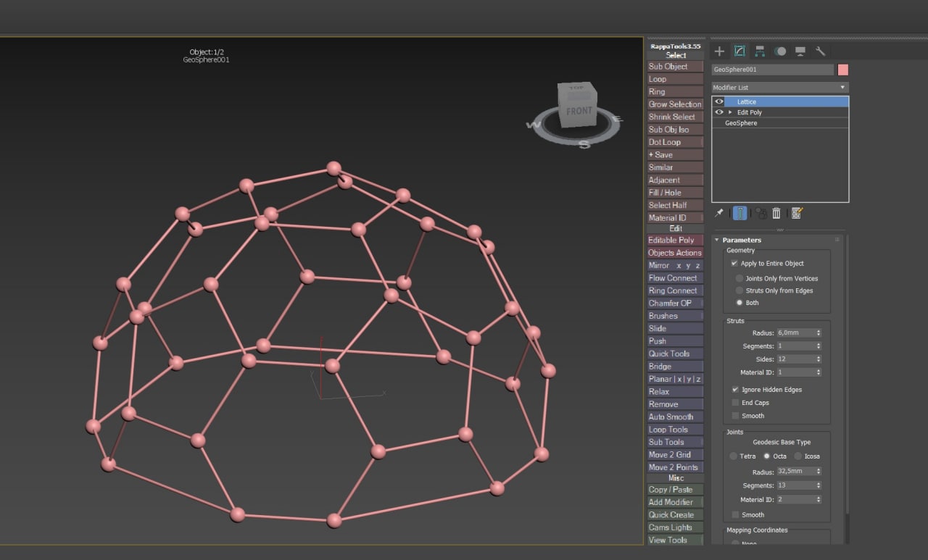Toggle Show End Result icon
The height and width of the screenshot is (560, 928).
(x=739, y=213)
